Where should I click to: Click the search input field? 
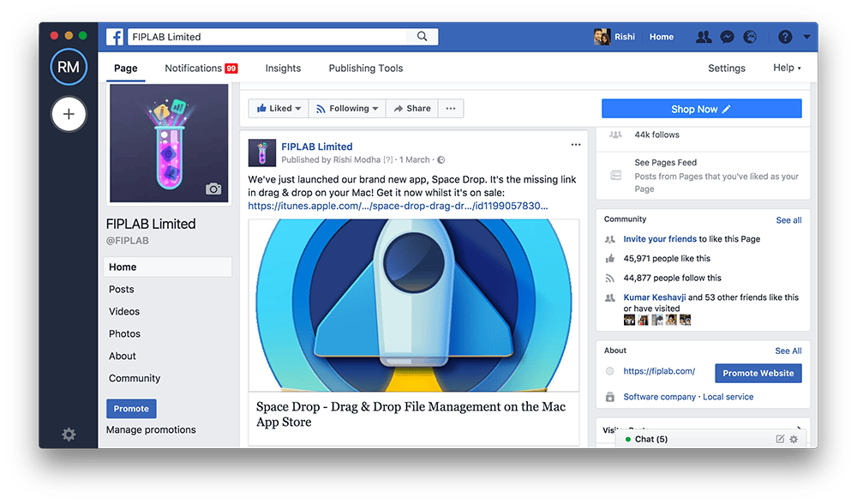[x=267, y=37]
